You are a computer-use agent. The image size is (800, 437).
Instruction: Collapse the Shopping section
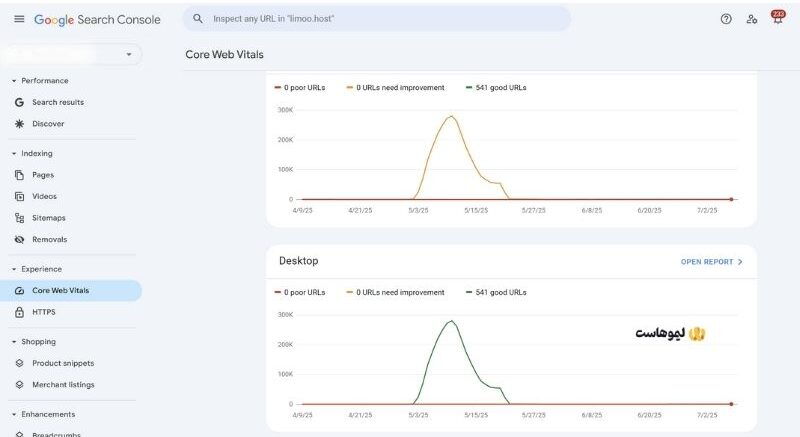[x=14, y=342]
